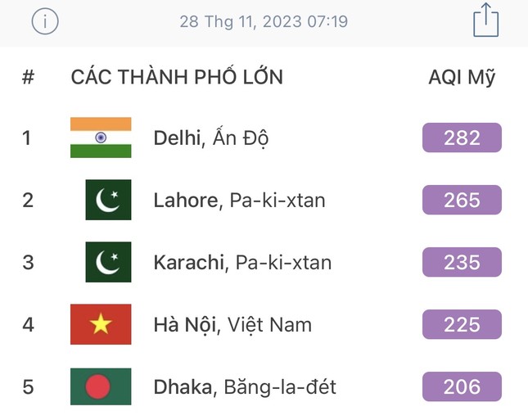The height and width of the screenshot is (420, 528).
Task: Tap the Vietnam flag icon
Action: 101,324
